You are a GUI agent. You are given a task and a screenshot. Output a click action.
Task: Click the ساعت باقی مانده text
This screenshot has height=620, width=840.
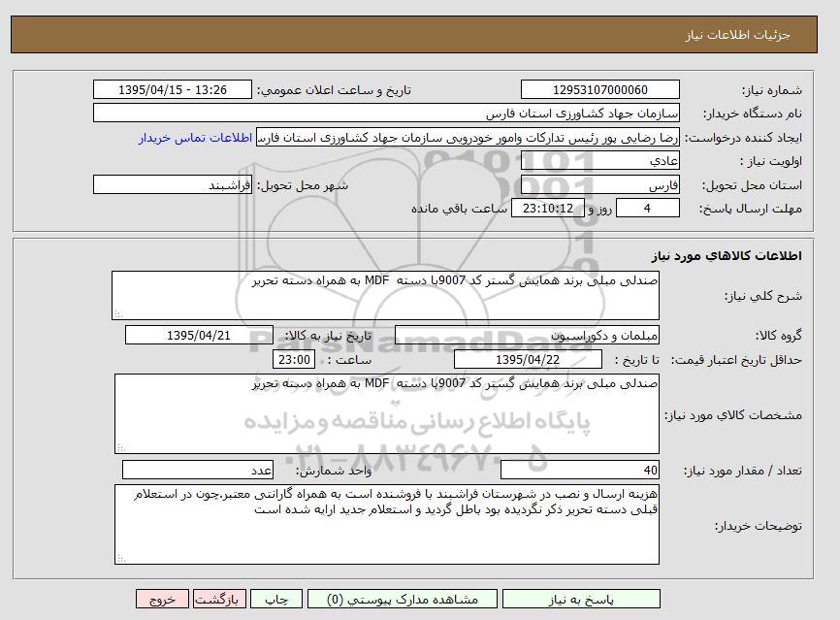click(x=459, y=209)
